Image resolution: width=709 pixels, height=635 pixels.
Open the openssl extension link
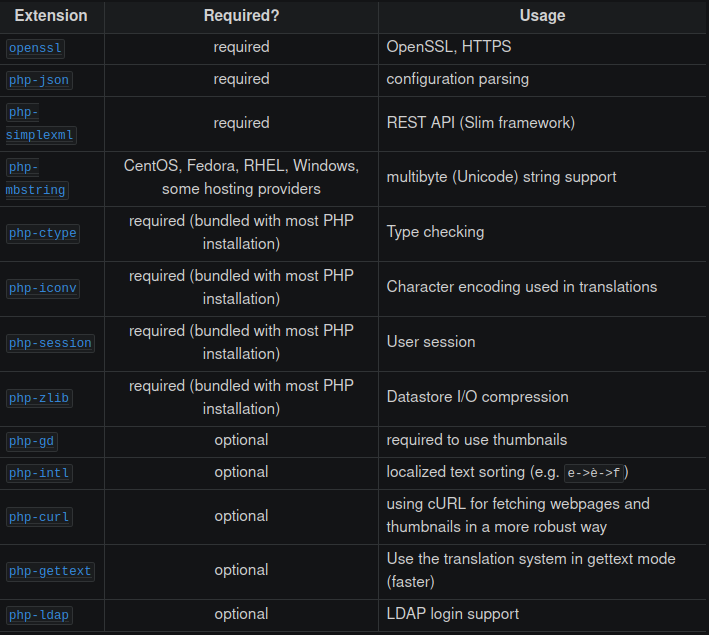point(35,48)
